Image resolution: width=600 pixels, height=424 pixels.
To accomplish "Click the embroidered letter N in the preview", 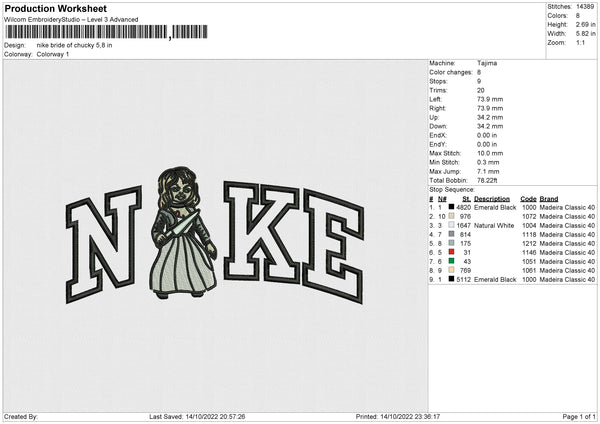I will coord(104,244).
